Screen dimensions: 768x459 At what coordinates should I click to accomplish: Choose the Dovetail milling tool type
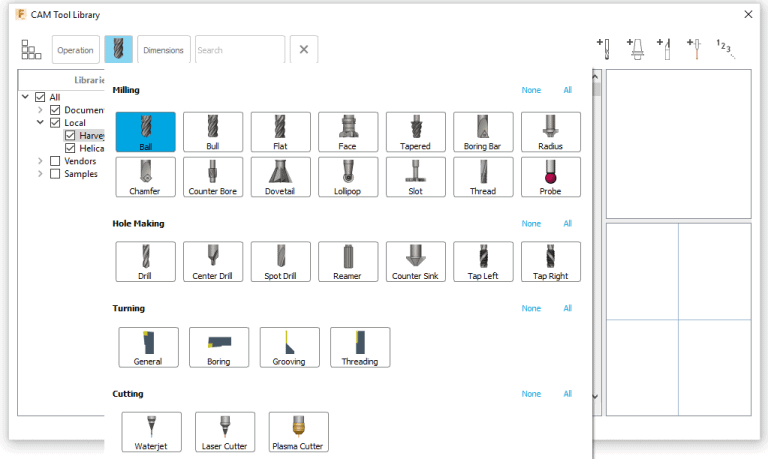point(281,177)
